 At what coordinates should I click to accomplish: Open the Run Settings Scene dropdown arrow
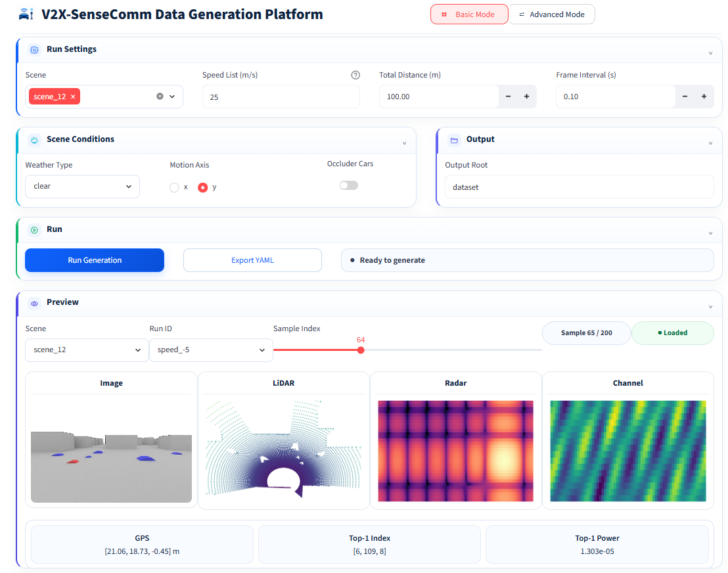[172, 97]
